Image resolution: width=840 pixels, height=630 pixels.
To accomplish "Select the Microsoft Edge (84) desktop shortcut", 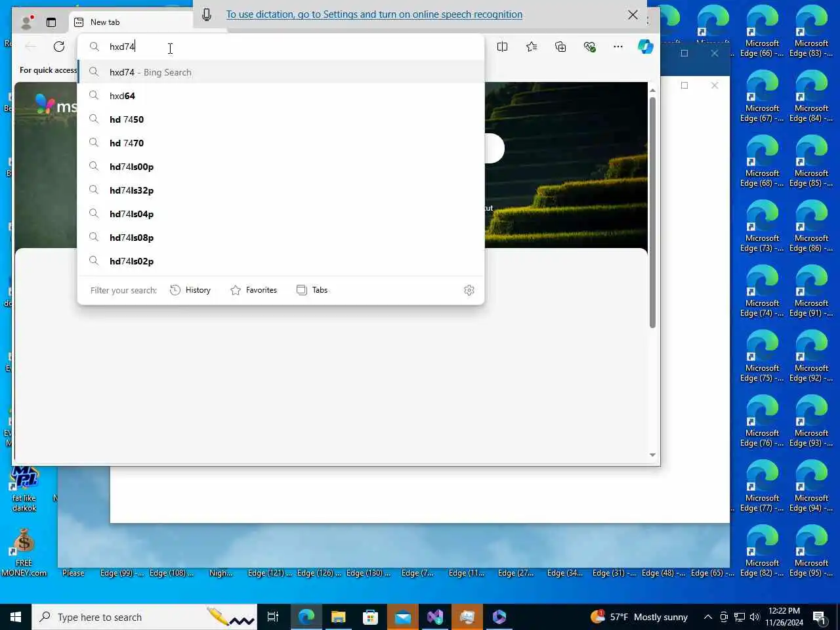I will coord(811,96).
